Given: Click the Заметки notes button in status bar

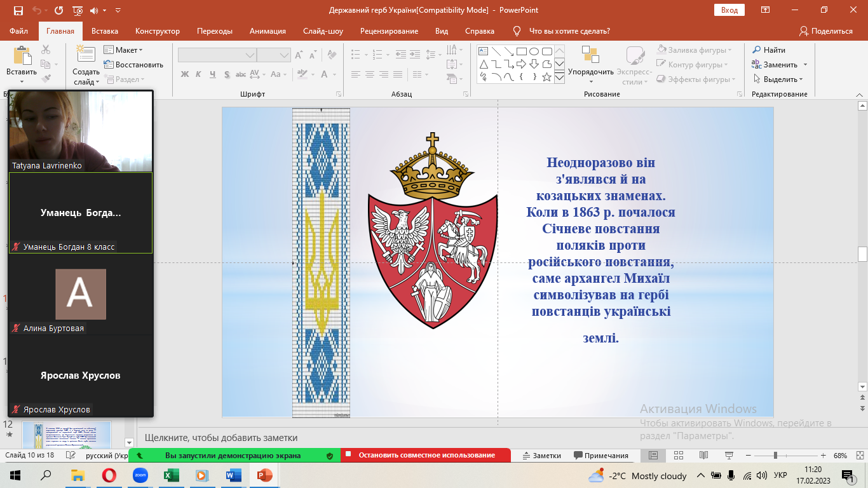Looking at the screenshot, I should pyautogui.click(x=541, y=456).
